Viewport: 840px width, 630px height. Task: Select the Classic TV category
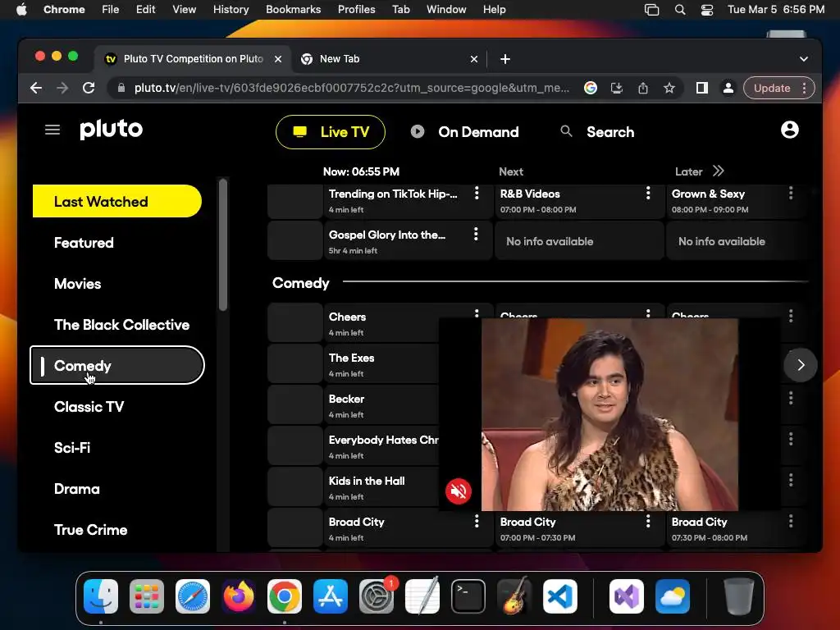coord(89,407)
